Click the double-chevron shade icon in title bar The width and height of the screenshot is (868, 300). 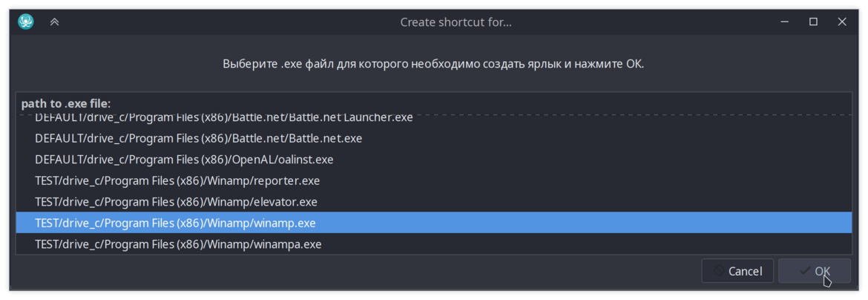point(54,22)
